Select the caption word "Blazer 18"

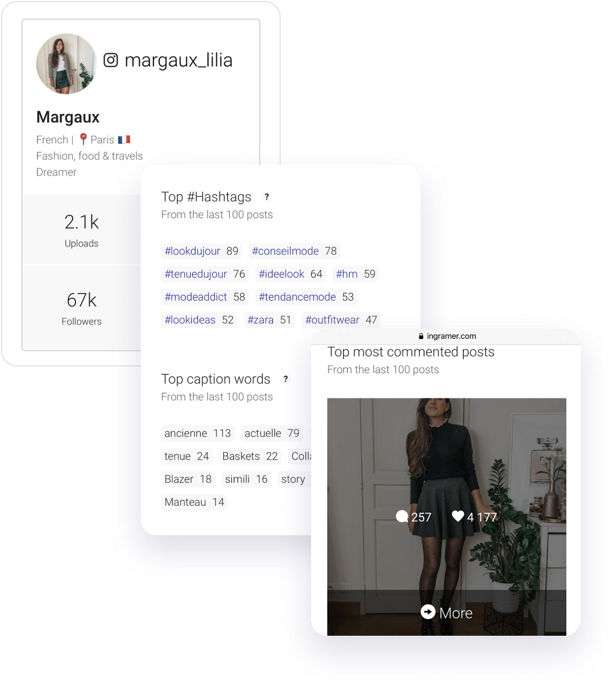coord(188,479)
